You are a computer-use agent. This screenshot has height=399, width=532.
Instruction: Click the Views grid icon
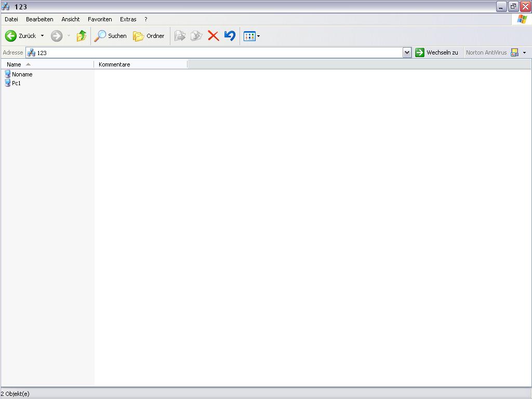(x=249, y=36)
